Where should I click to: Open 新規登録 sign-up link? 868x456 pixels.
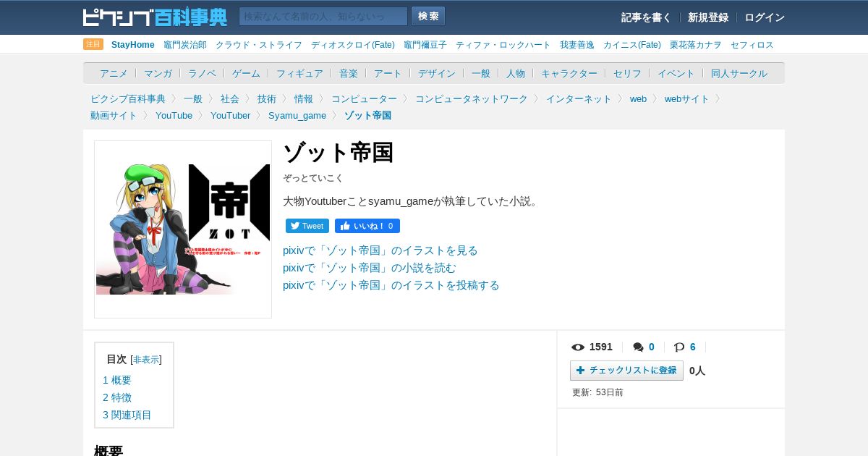(x=708, y=17)
